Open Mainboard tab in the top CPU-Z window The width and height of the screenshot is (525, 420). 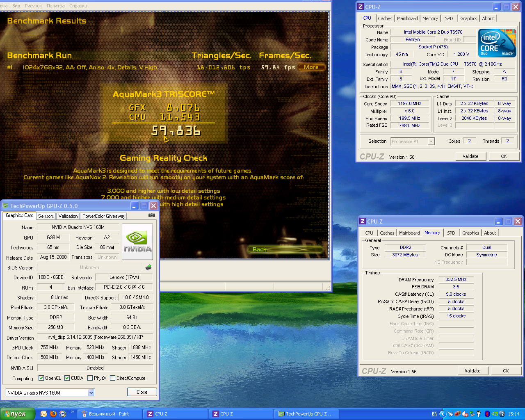pyautogui.click(x=407, y=18)
